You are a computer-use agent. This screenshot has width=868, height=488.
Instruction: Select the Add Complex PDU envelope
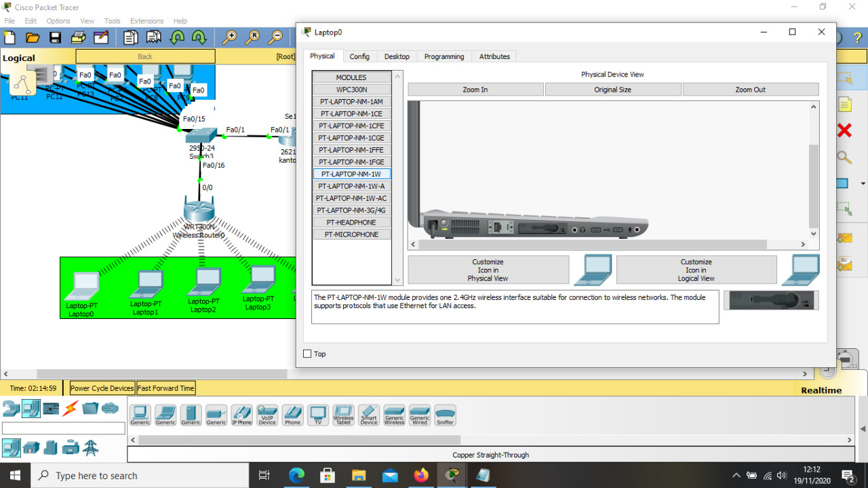(x=844, y=264)
